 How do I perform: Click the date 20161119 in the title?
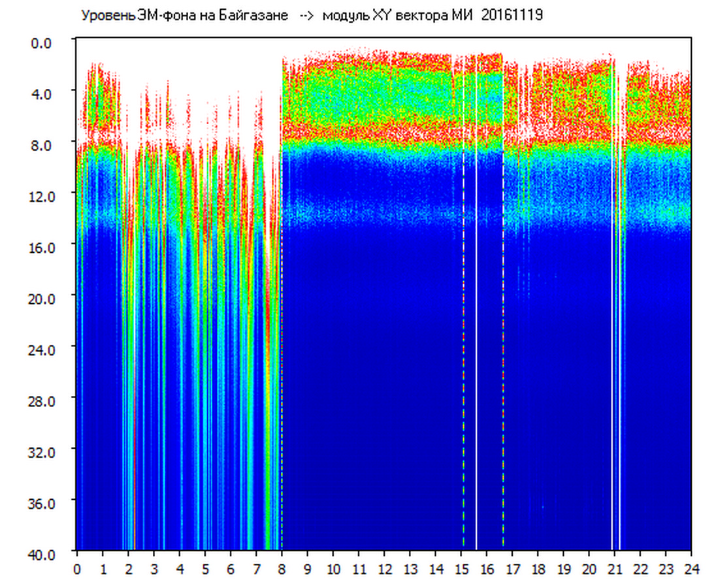click(512, 16)
